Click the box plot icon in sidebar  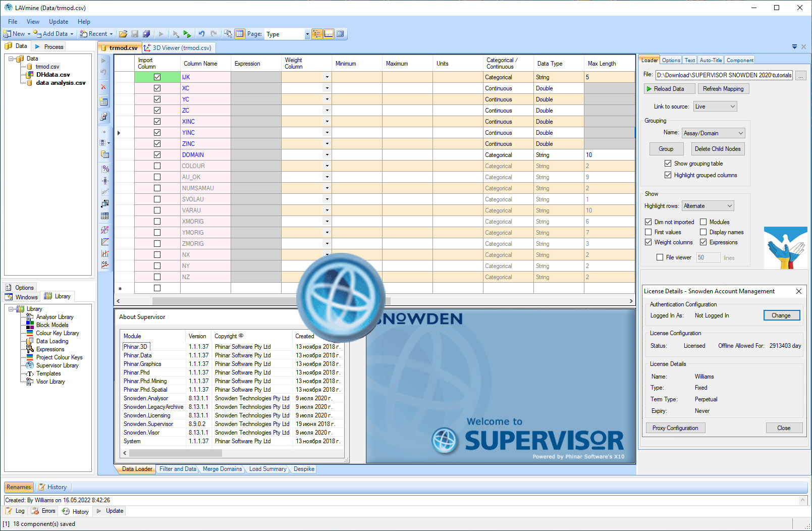click(105, 180)
